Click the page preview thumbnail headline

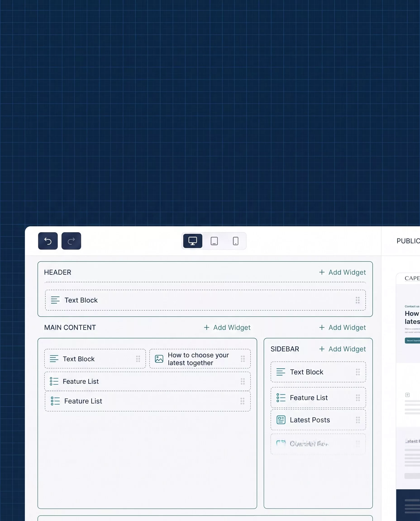(412, 317)
